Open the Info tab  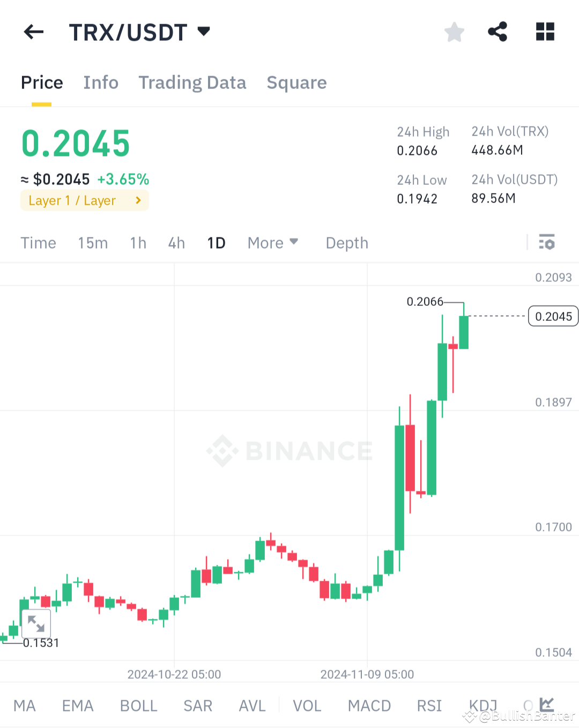pos(100,82)
